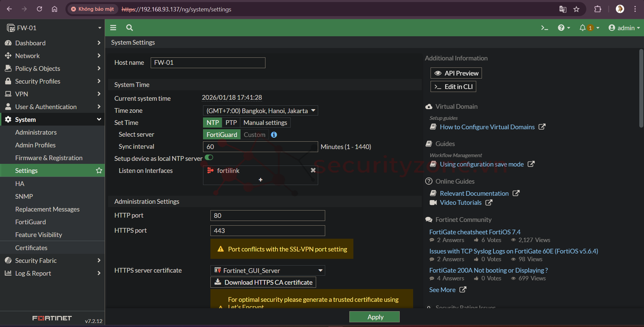Select PTP as Set Time mode
Image resolution: width=644 pixels, height=327 pixels.
(231, 123)
